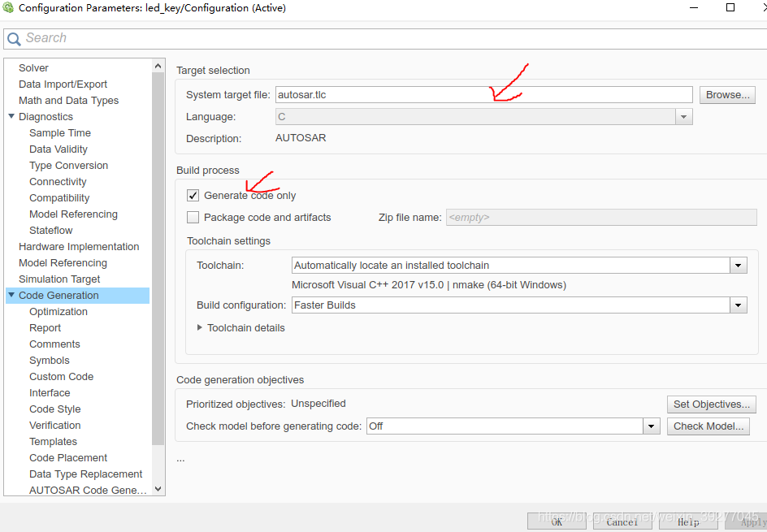Open Data Type Replacement settings
767x532 pixels.
coord(85,474)
